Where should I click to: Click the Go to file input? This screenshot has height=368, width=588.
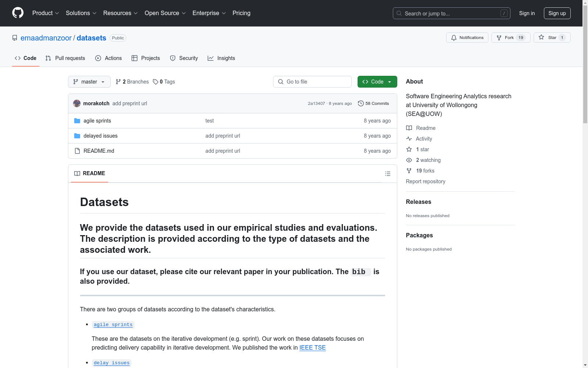(x=312, y=82)
